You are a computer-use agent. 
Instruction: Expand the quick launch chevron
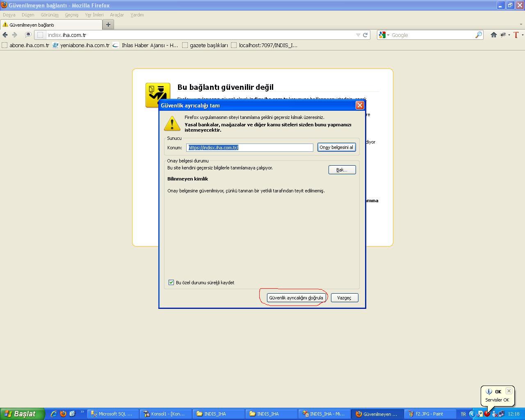click(82, 412)
